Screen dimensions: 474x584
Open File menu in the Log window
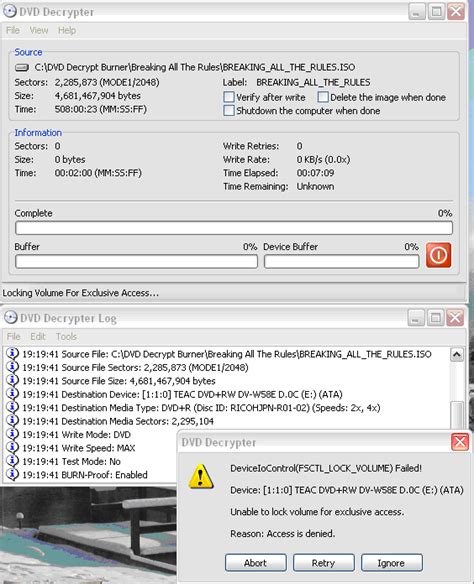(13, 336)
